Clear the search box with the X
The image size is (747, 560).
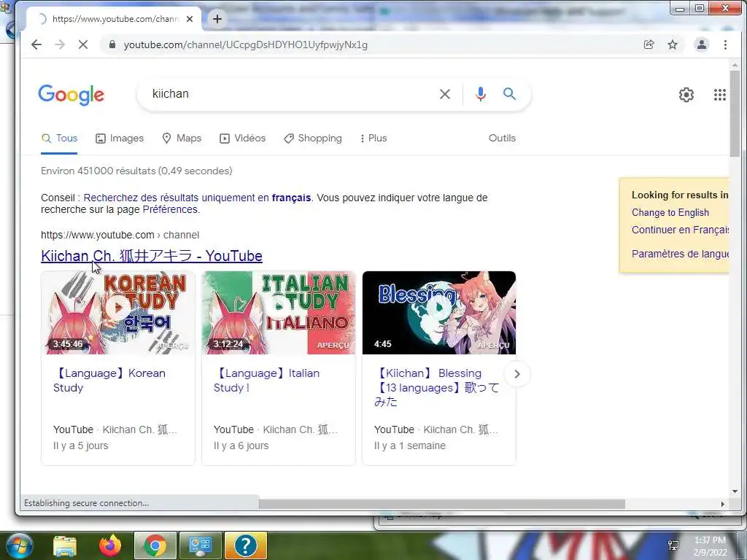[445, 94]
